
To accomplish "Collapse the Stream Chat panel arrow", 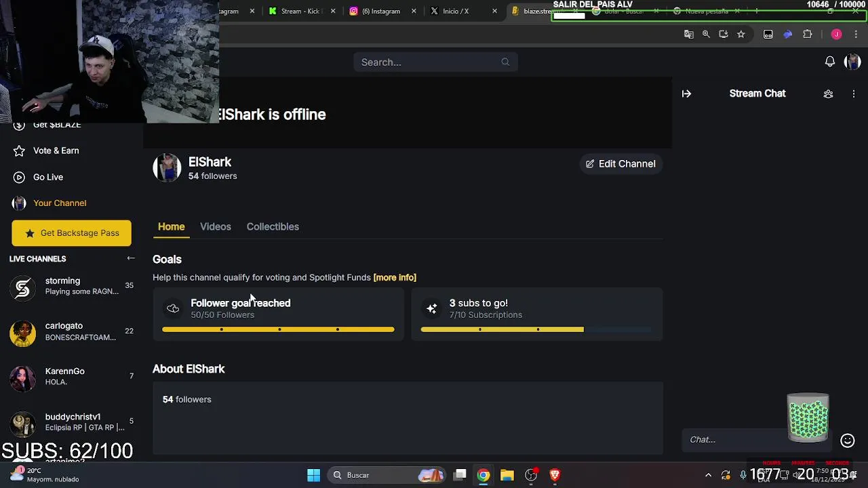I will 686,94.
